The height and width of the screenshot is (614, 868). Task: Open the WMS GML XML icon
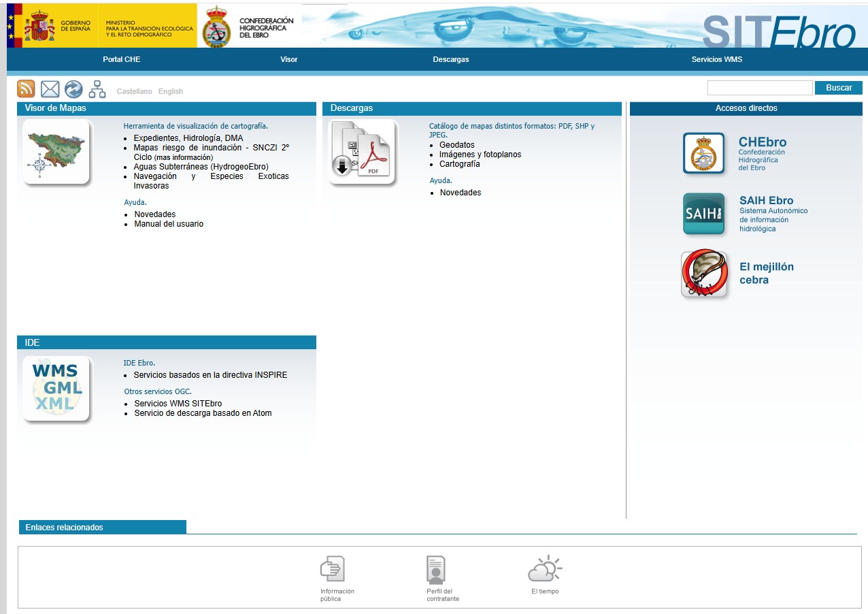tap(56, 389)
